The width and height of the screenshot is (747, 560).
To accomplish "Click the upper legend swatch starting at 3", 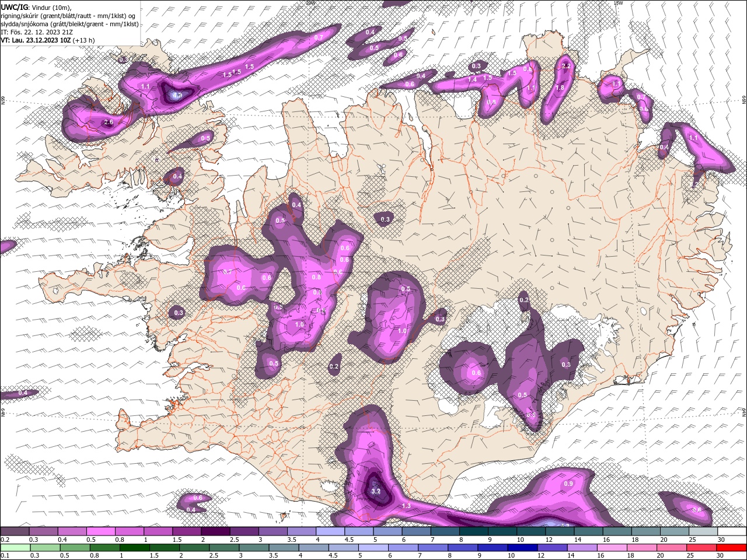I will [x=273, y=531].
